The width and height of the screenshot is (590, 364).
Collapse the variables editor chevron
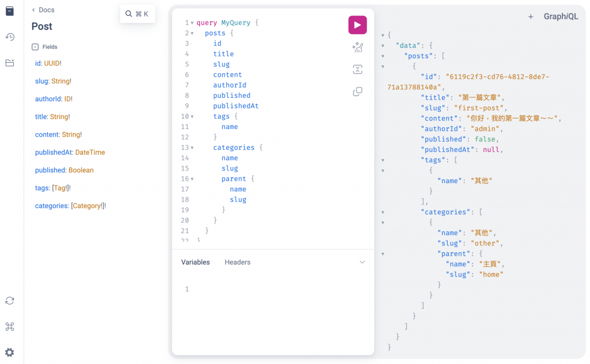click(362, 262)
